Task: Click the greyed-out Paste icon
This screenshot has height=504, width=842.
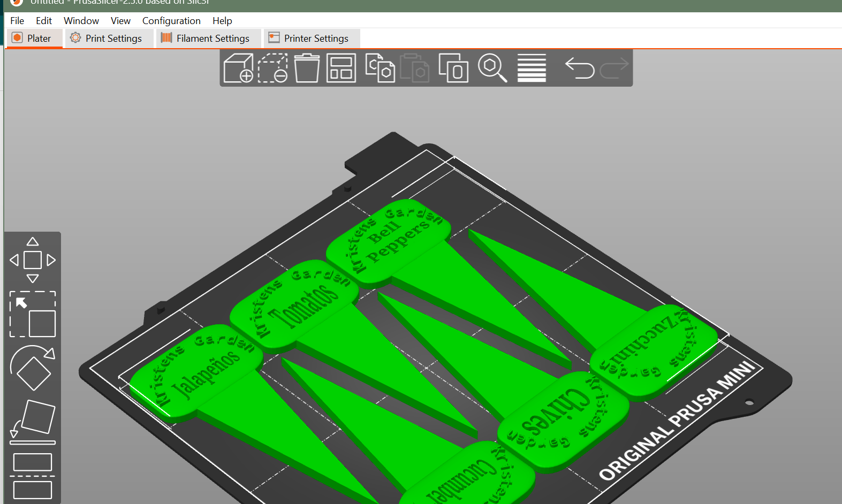Action: (414, 68)
